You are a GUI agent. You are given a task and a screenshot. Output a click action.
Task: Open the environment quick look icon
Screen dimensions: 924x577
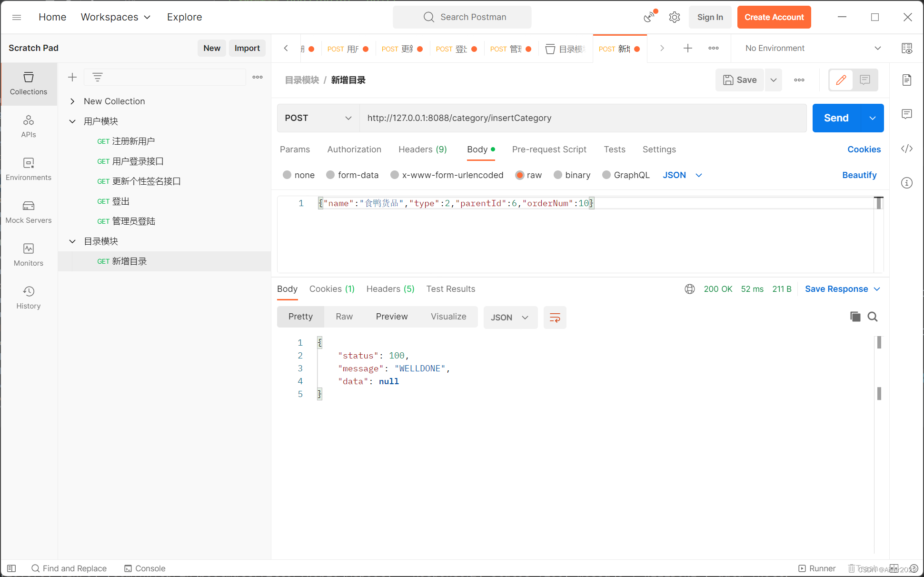(x=906, y=48)
